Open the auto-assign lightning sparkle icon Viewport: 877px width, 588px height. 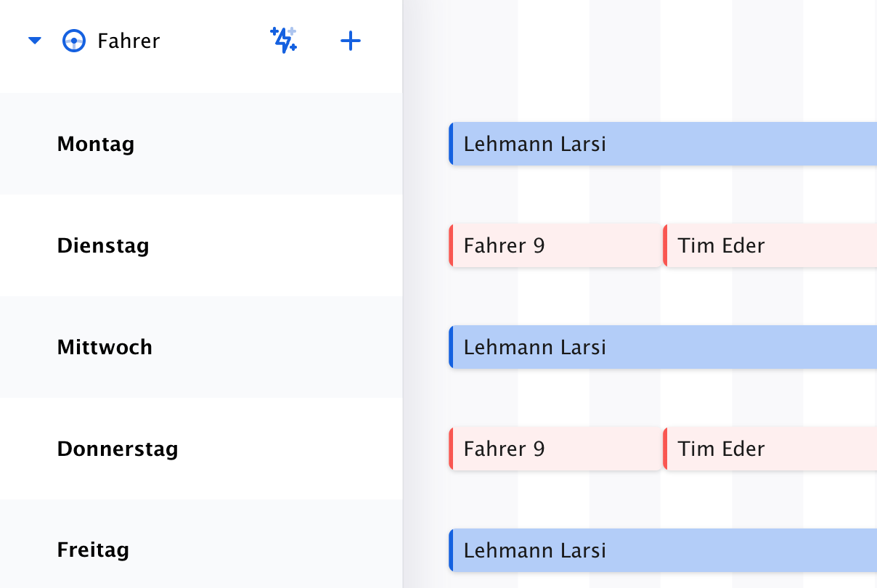(283, 40)
